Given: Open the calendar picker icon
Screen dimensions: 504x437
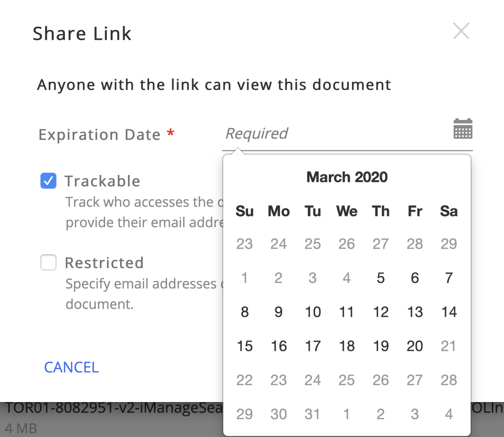Looking at the screenshot, I should tap(463, 129).
